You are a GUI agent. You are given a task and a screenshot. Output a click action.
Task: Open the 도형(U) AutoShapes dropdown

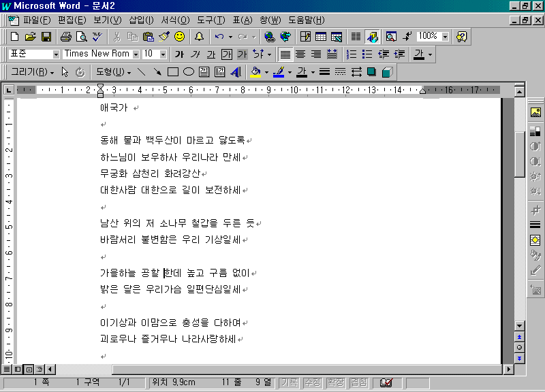click(x=113, y=72)
